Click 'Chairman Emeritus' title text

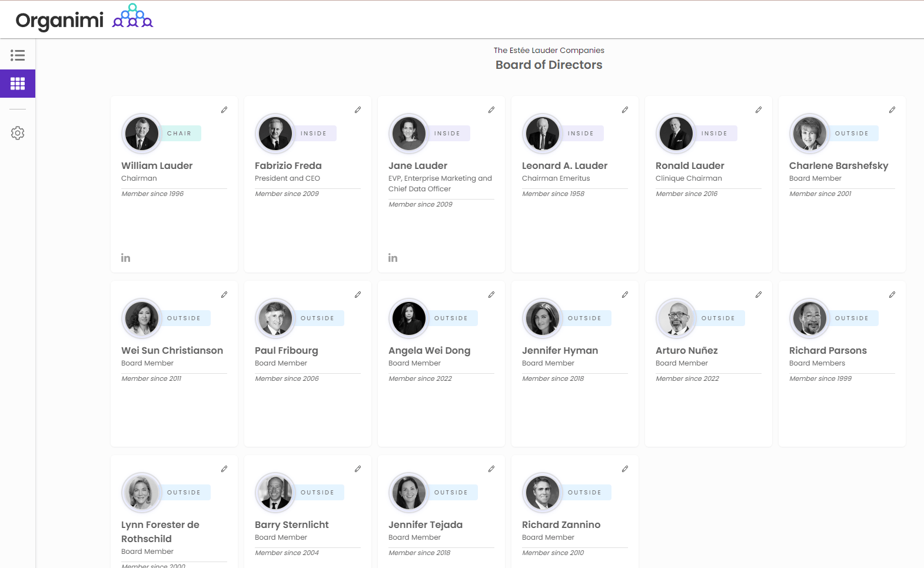point(556,178)
